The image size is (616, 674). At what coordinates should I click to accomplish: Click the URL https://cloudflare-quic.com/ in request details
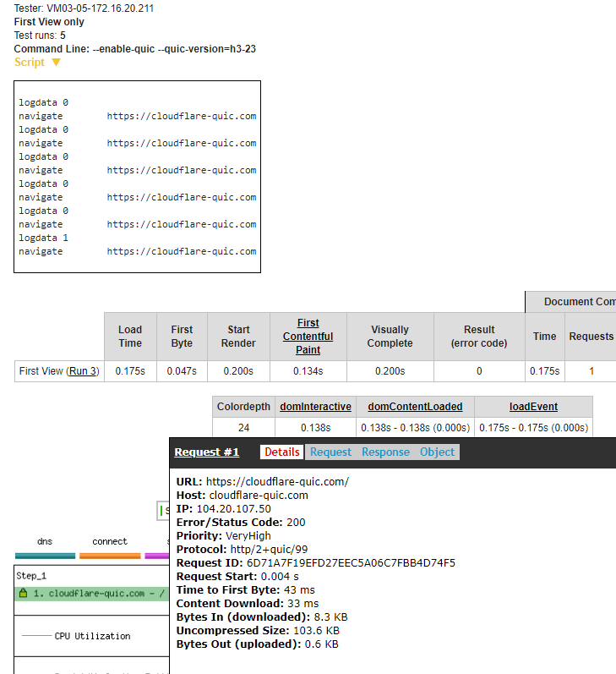[277, 482]
